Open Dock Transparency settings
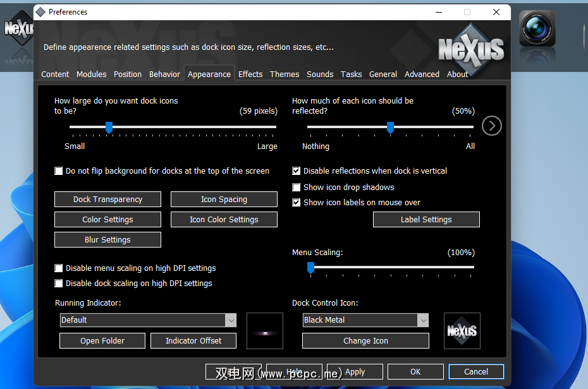The image size is (588, 389). coord(107,199)
